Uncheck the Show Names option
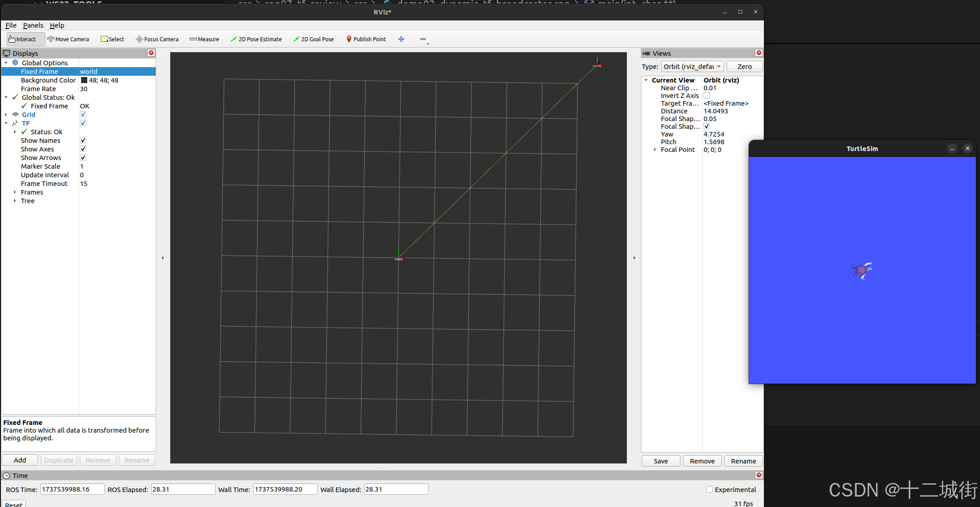The height and width of the screenshot is (507, 980). pos(83,141)
